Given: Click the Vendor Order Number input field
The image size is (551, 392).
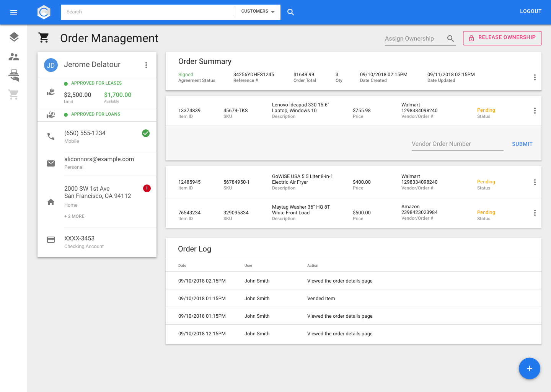Looking at the screenshot, I should click(457, 144).
